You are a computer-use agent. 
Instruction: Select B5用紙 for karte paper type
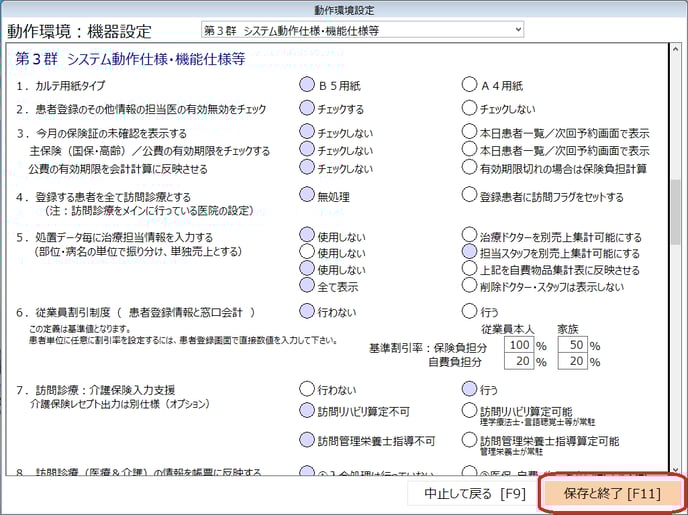click(307, 85)
